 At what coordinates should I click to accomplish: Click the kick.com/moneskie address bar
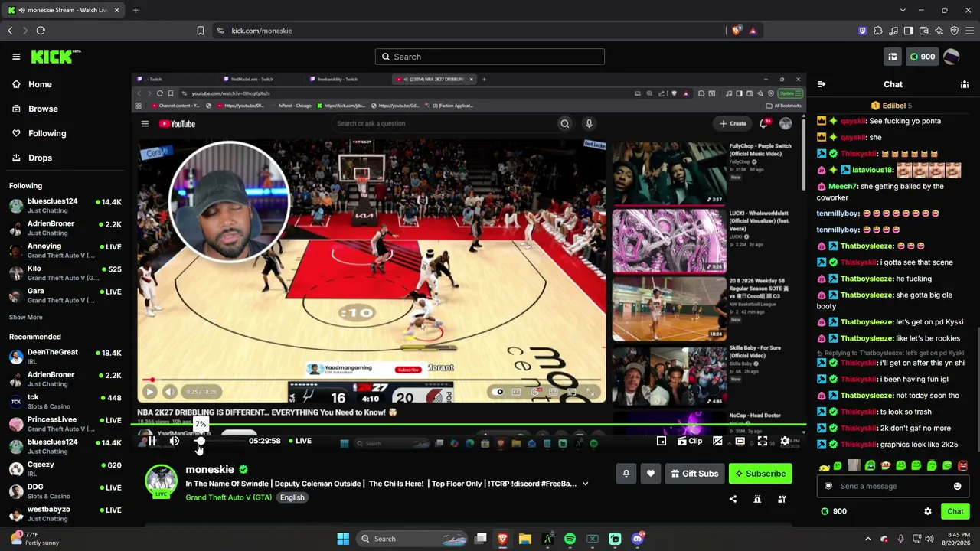[x=469, y=31]
